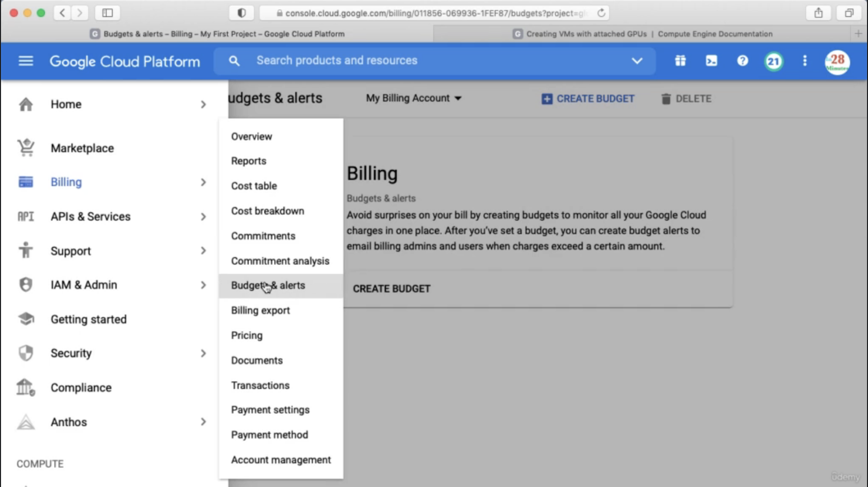Expand the Support submenu chevron
The image size is (868, 487).
coord(203,251)
